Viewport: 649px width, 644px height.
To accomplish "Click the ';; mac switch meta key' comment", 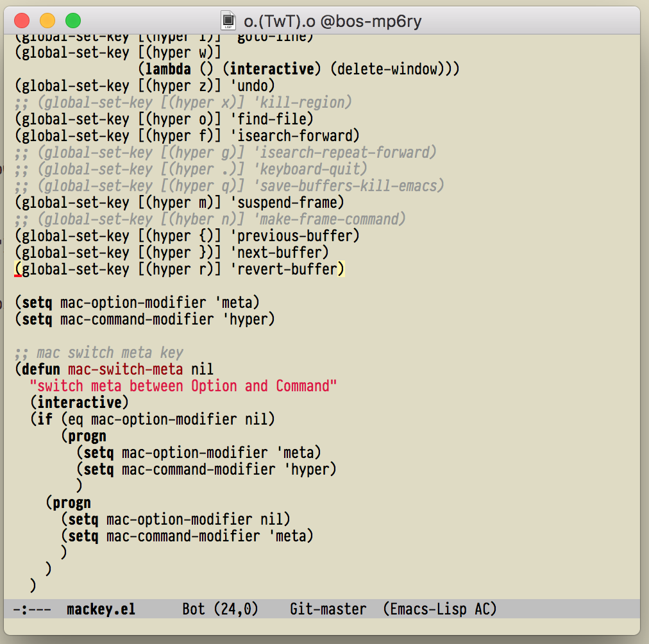I will coord(99,353).
